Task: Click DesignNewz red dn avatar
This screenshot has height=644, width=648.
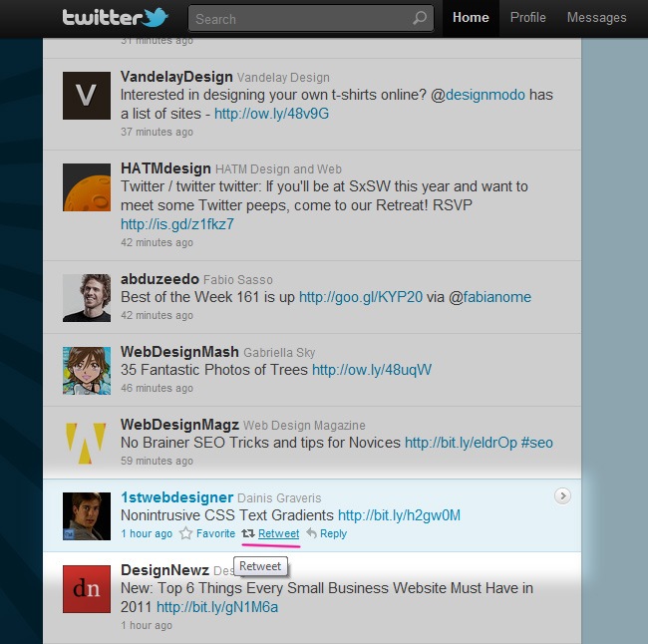Action: click(87, 589)
